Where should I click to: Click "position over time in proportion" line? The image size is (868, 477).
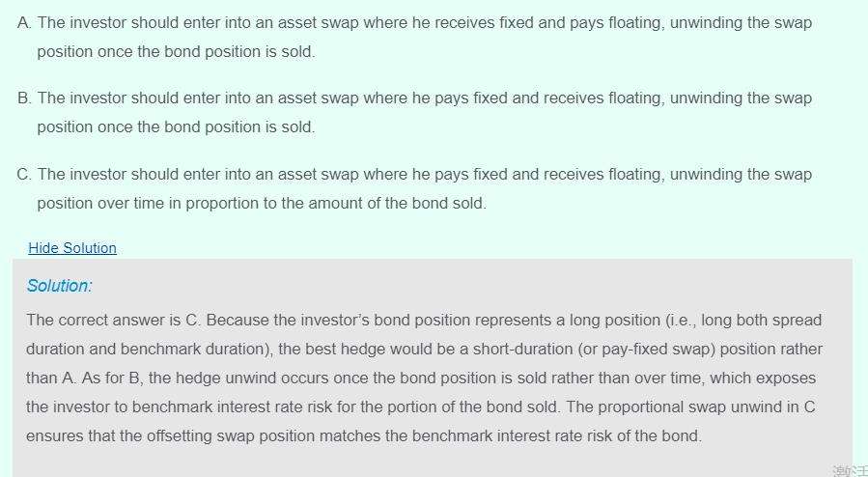[262, 204]
